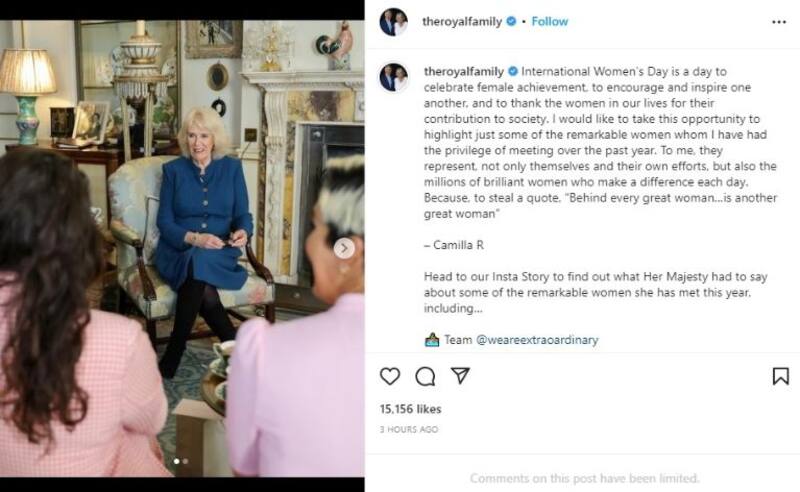This screenshot has width=800, height=492.
Task: Click the profile avatar beside the caption
Action: [x=394, y=76]
